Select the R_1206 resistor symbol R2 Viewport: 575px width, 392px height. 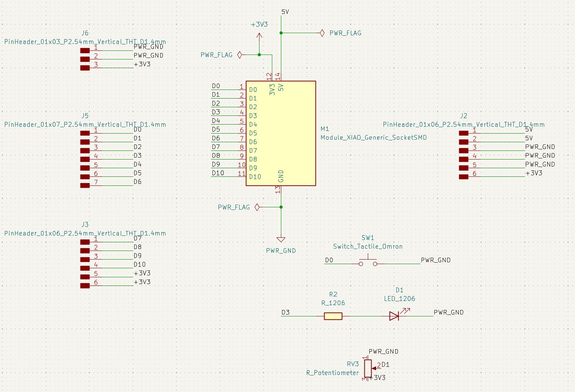(x=332, y=316)
